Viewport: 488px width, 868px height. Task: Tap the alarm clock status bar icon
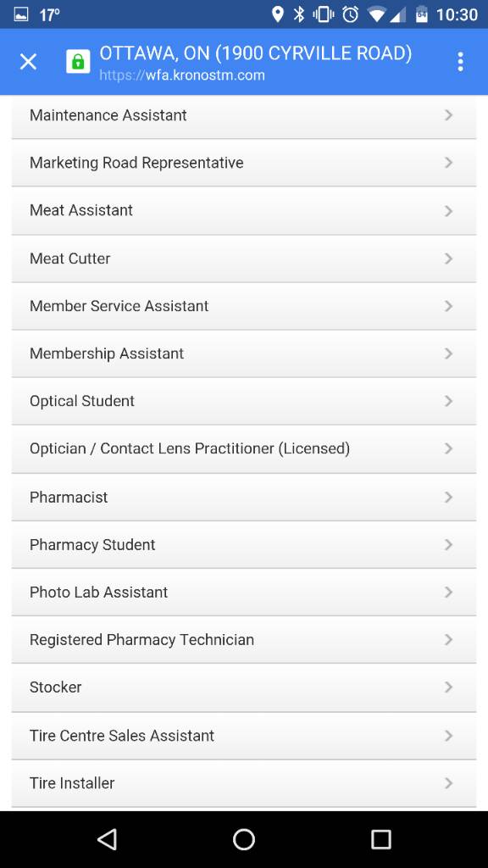tap(350, 14)
